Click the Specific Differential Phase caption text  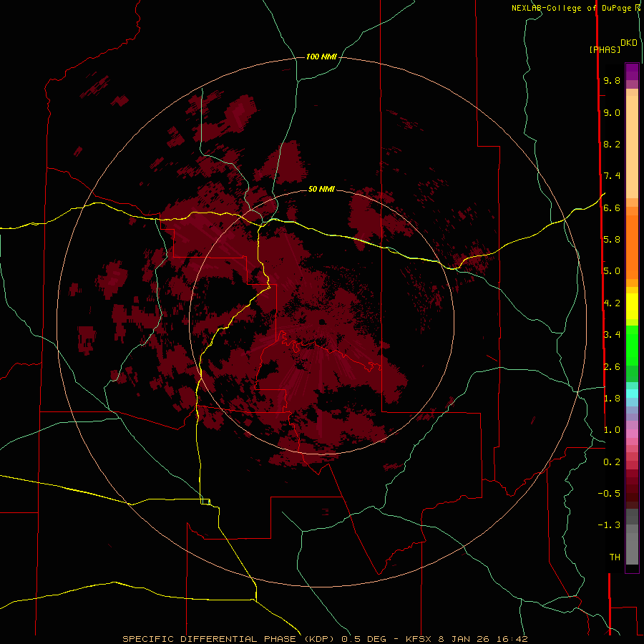click(325, 639)
